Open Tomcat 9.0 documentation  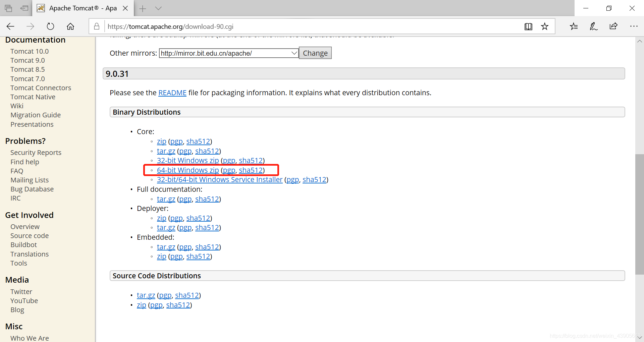tap(28, 60)
